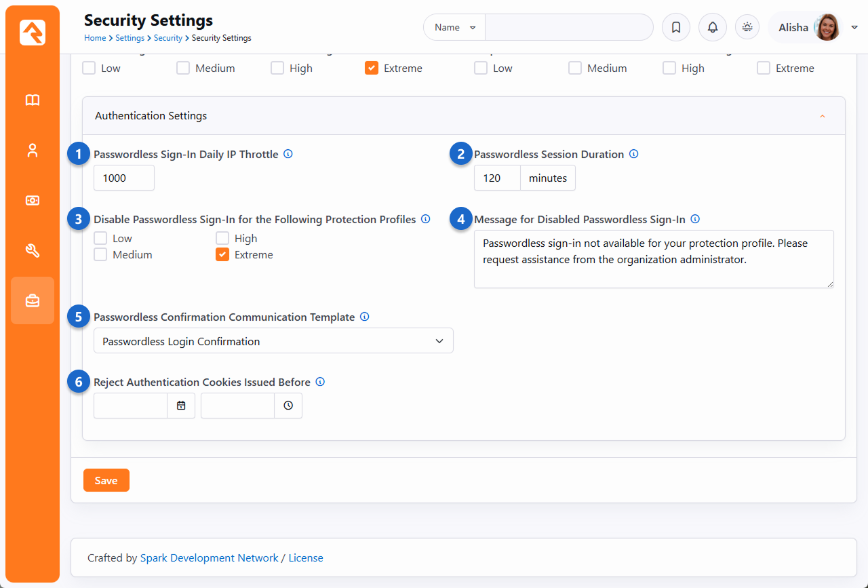Open the Name search type dropdown
Viewport: 868px width, 588px height.
tap(454, 28)
